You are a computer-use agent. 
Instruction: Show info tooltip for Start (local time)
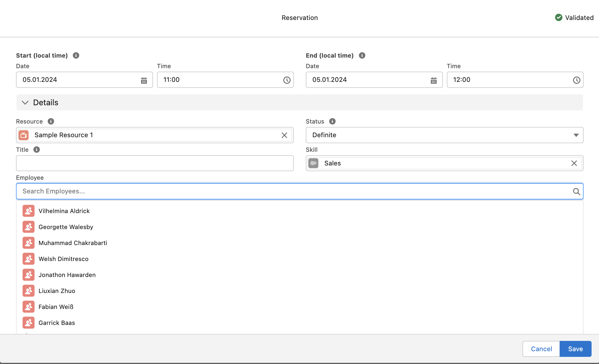(x=76, y=55)
